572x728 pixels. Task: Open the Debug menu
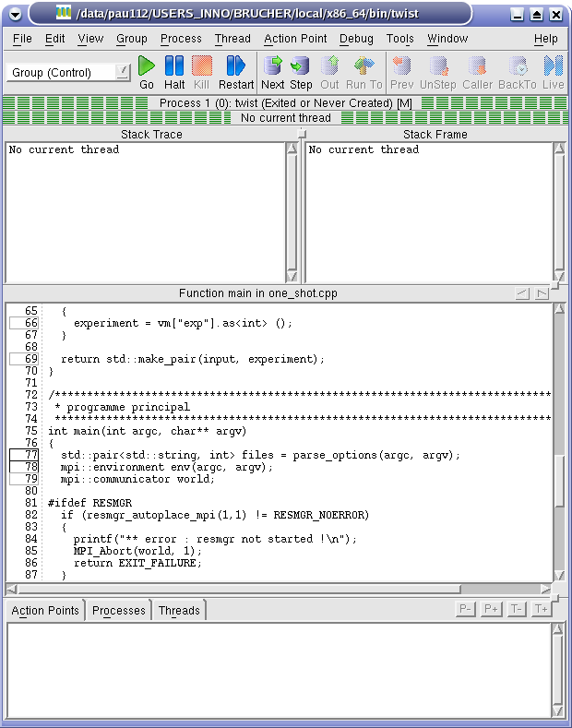point(356,39)
